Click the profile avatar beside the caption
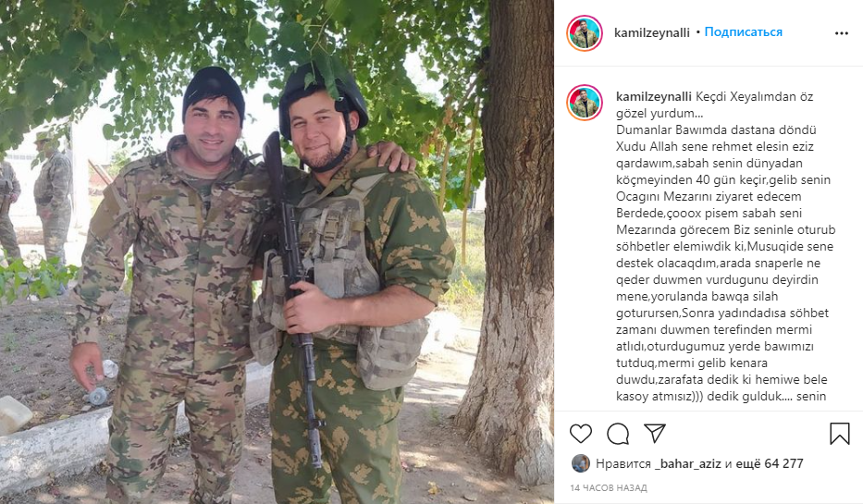The height and width of the screenshot is (504, 863). click(x=585, y=103)
